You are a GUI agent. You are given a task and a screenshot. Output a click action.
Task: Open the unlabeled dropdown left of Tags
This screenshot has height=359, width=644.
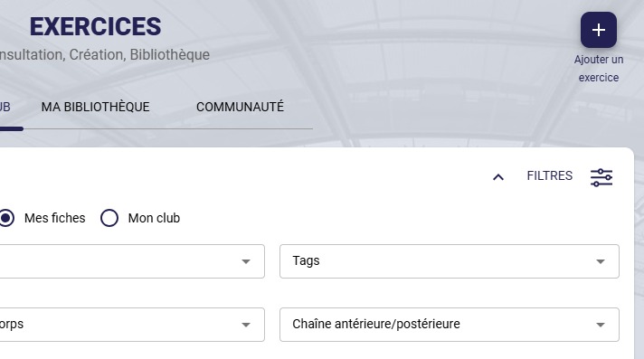[x=132, y=261]
